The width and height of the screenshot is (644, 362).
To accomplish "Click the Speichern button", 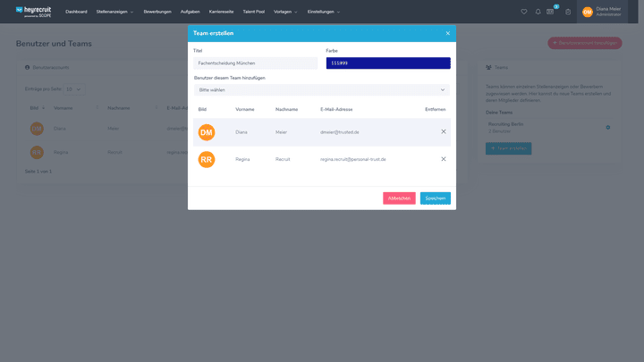I will click(436, 198).
